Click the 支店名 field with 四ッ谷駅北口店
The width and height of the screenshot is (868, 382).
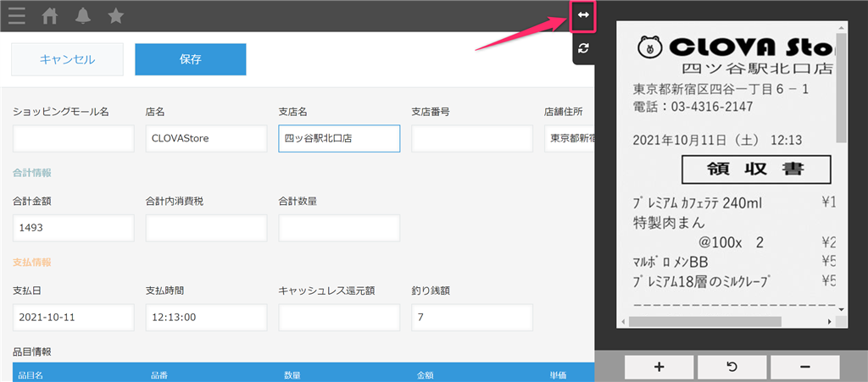[339, 139]
